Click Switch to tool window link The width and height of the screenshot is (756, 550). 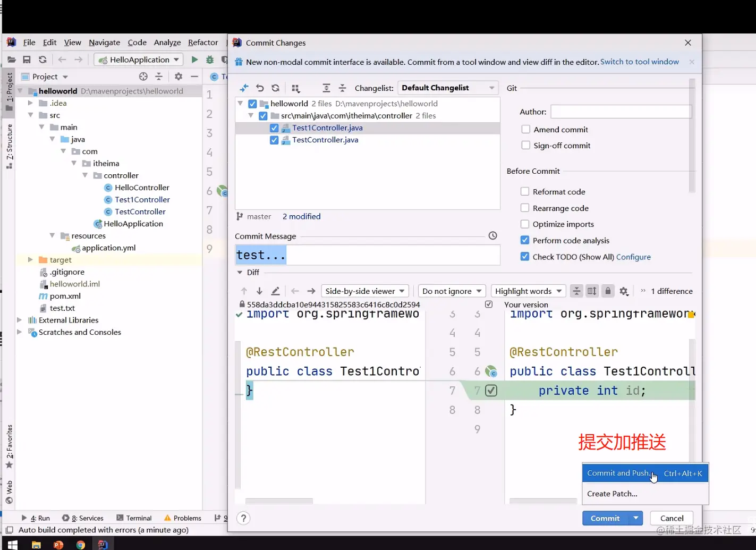point(639,62)
